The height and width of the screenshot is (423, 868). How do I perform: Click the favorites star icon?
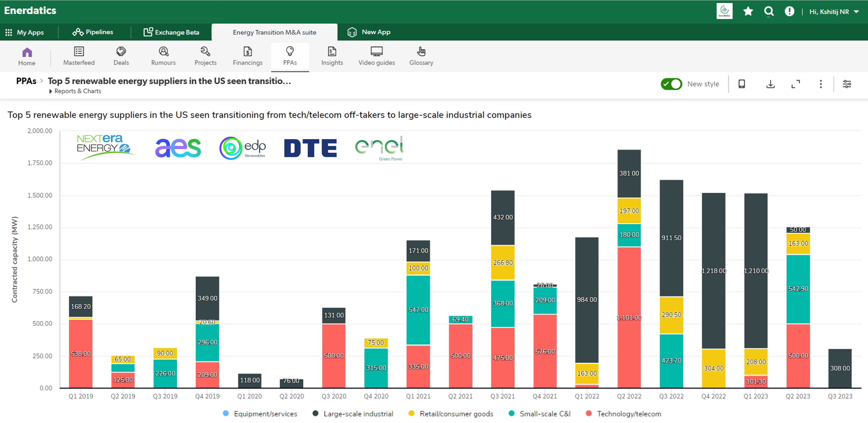click(748, 11)
